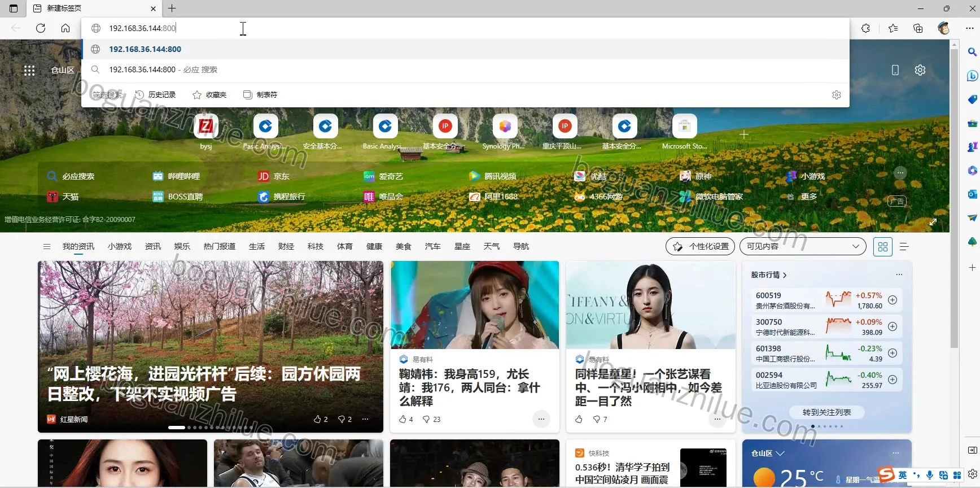
Task: Expand the 仓山区 weather location chevron
Action: click(x=780, y=454)
